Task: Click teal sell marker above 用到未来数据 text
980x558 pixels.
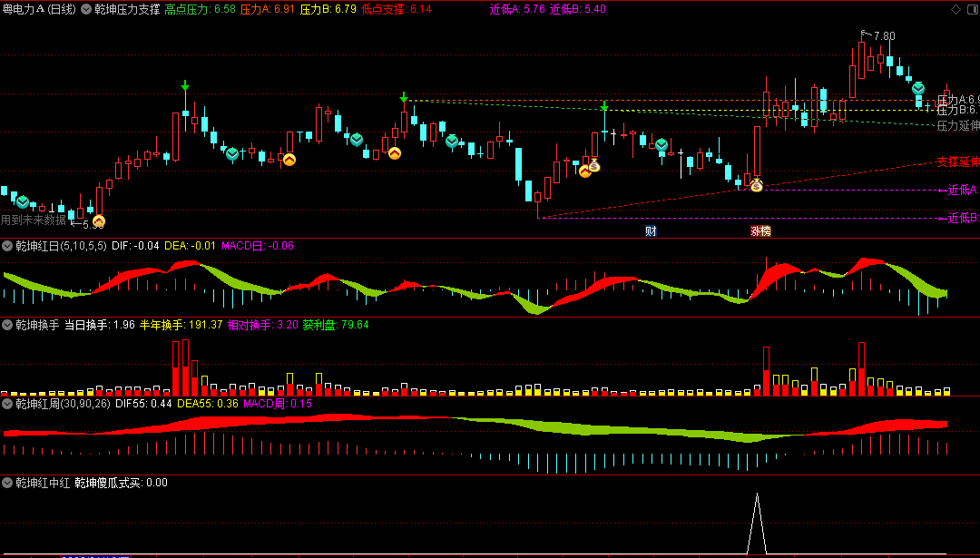Action: [x=23, y=201]
